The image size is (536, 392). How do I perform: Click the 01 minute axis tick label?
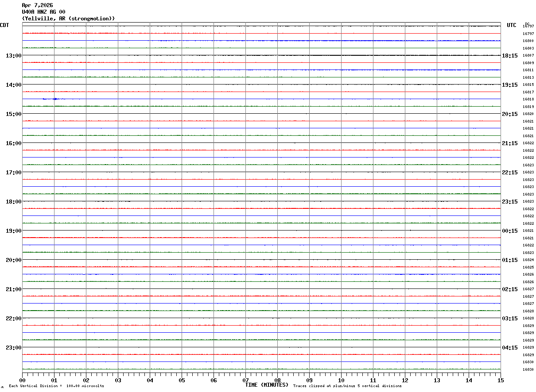[x=54, y=380]
